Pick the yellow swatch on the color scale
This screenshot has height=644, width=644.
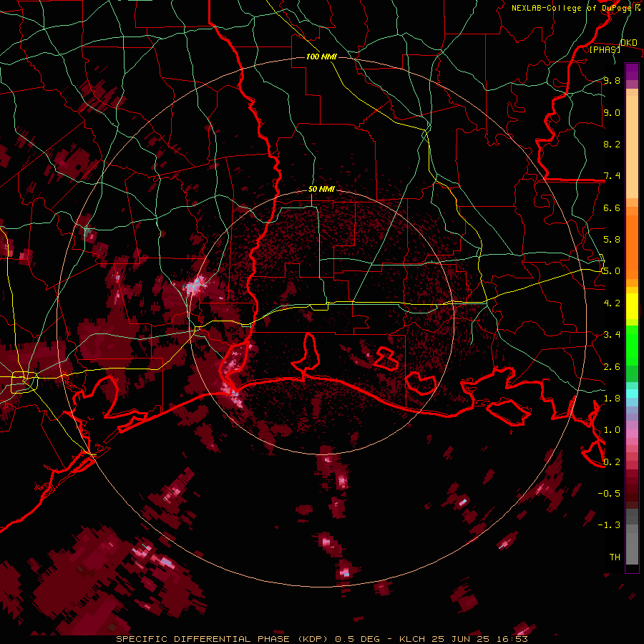pos(632,306)
